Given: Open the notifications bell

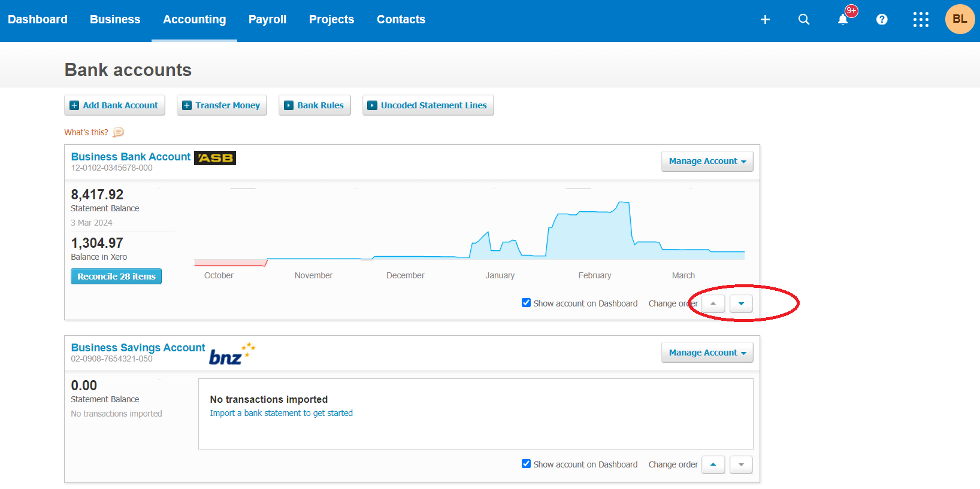Looking at the screenshot, I should [x=843, y=20].
